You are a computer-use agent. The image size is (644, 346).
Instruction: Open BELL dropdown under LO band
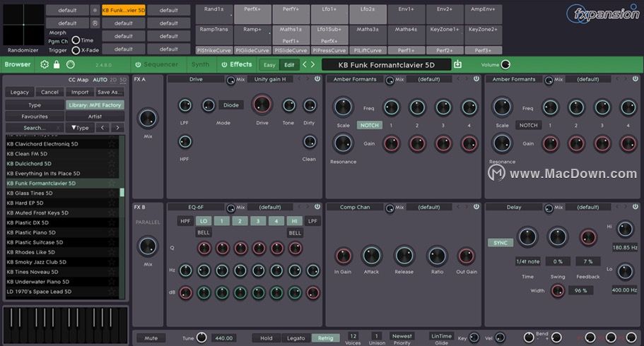click(x=204, y=232)
